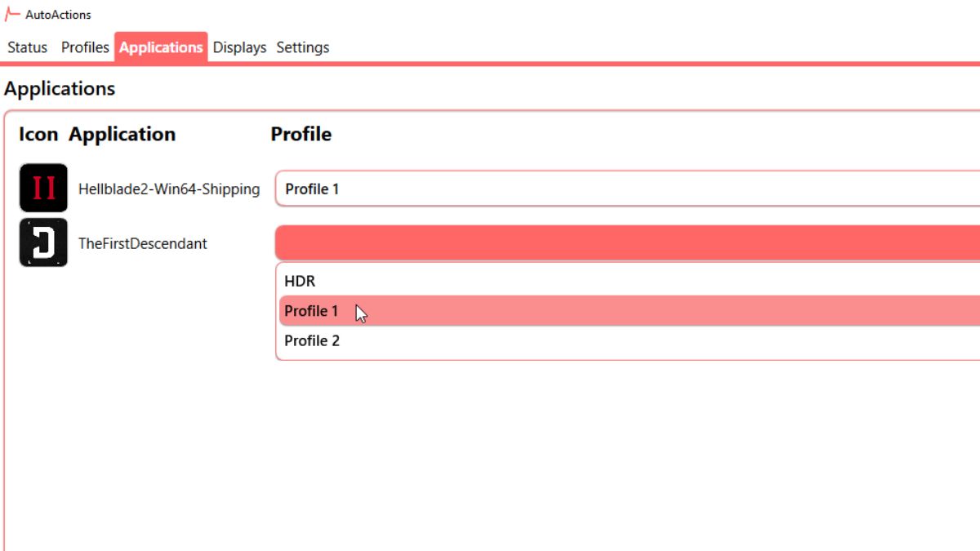Click the Applications page heading

pos(60,88)
